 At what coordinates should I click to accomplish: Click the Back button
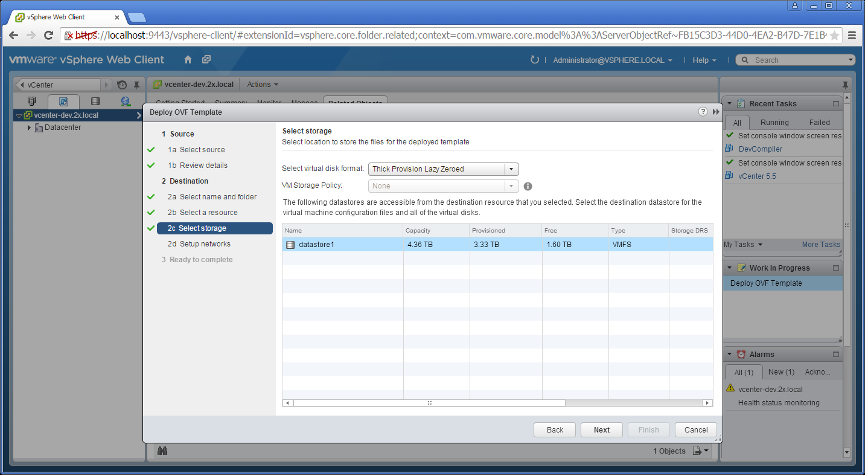click(555, 430)
